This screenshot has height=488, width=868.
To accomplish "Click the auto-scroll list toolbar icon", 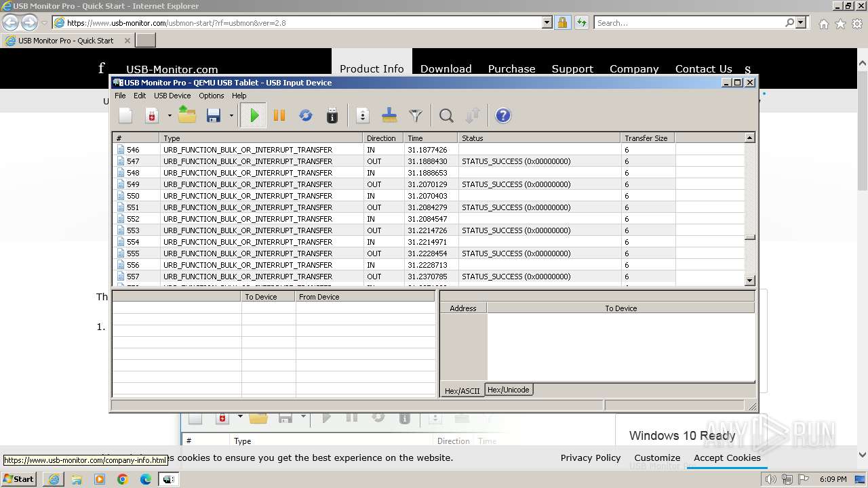I will click(x=363, y=116).
